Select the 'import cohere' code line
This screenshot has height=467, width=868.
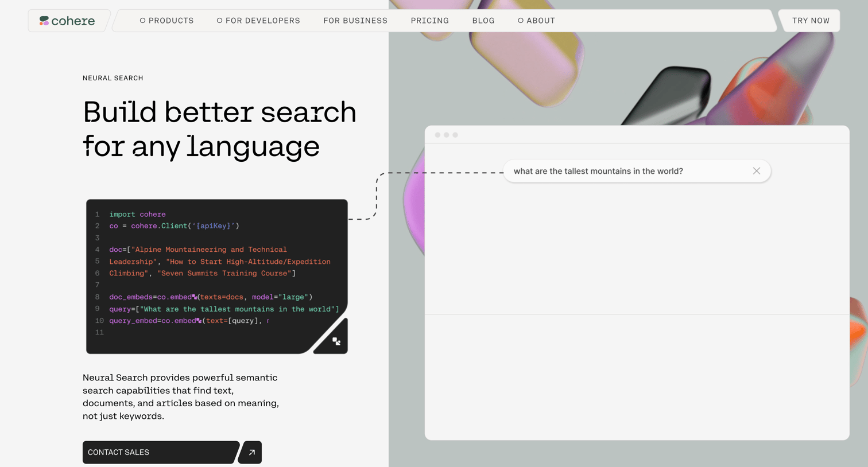[137, 215]
